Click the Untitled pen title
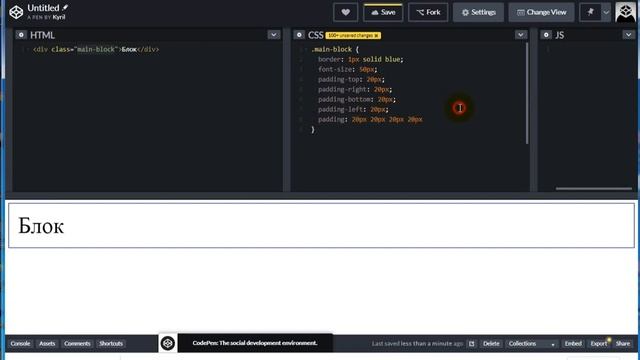Screen dimensions: 640x360 tap(43, 8)
